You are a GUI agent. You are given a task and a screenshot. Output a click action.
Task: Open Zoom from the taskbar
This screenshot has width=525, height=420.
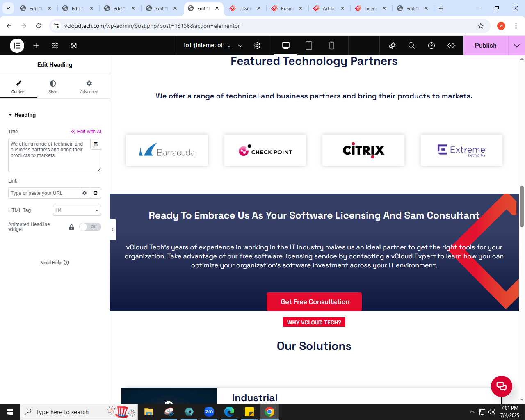pyautogui.click(x=209, y=412)
